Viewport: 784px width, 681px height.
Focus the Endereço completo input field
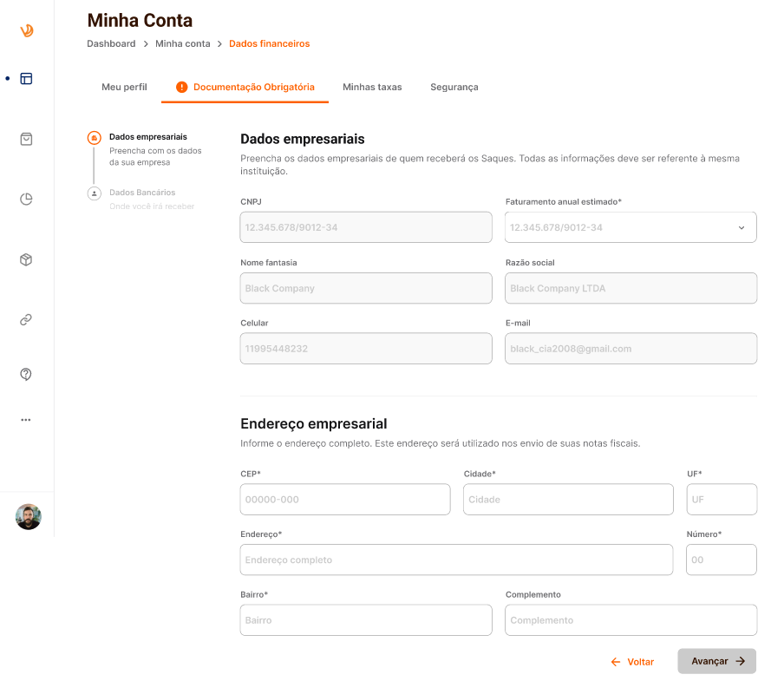pyautogui.click(x=456, y=560)
